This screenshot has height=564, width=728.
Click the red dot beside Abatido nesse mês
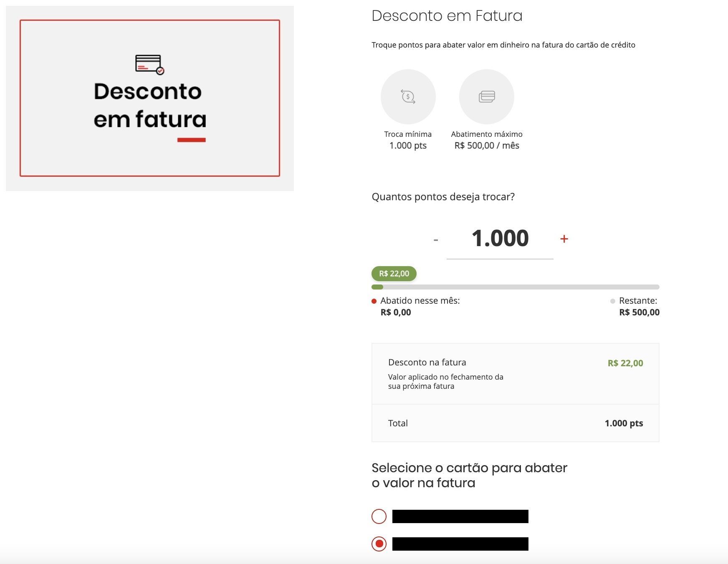click(374, 301)
